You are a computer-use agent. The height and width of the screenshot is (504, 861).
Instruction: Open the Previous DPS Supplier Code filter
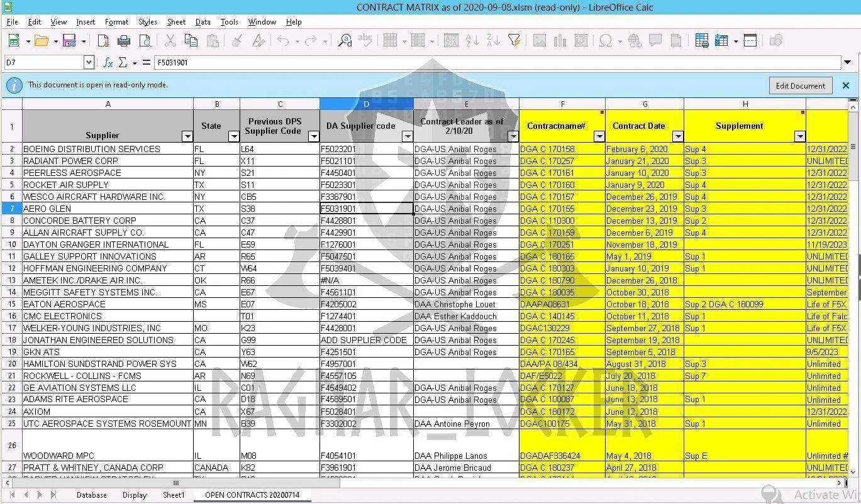click(313, 136)
